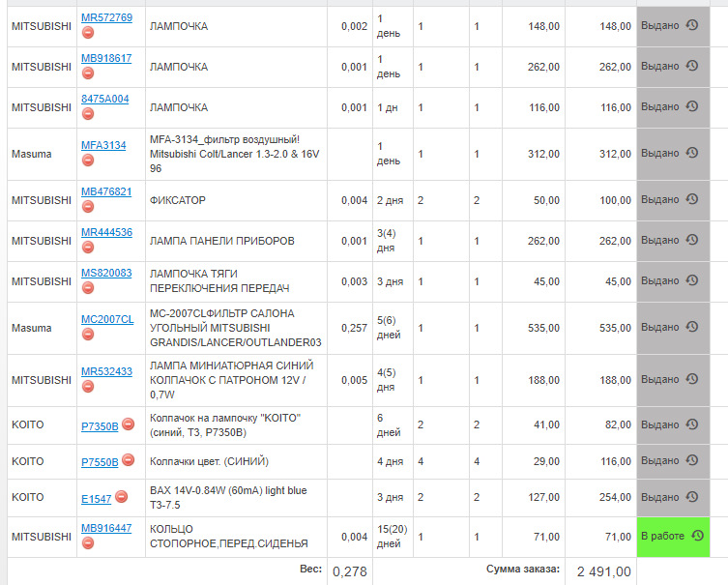Open part number link MFA3134
This screenshot has width=728, height=585.
pos(103,145)
